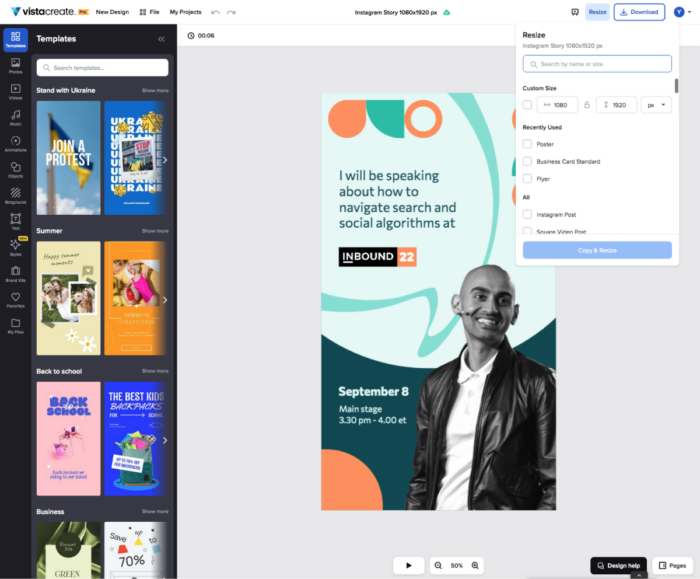Open the Animations sidebar tab
The width and height of the screenshot is (700, 579).
[16, 144]
